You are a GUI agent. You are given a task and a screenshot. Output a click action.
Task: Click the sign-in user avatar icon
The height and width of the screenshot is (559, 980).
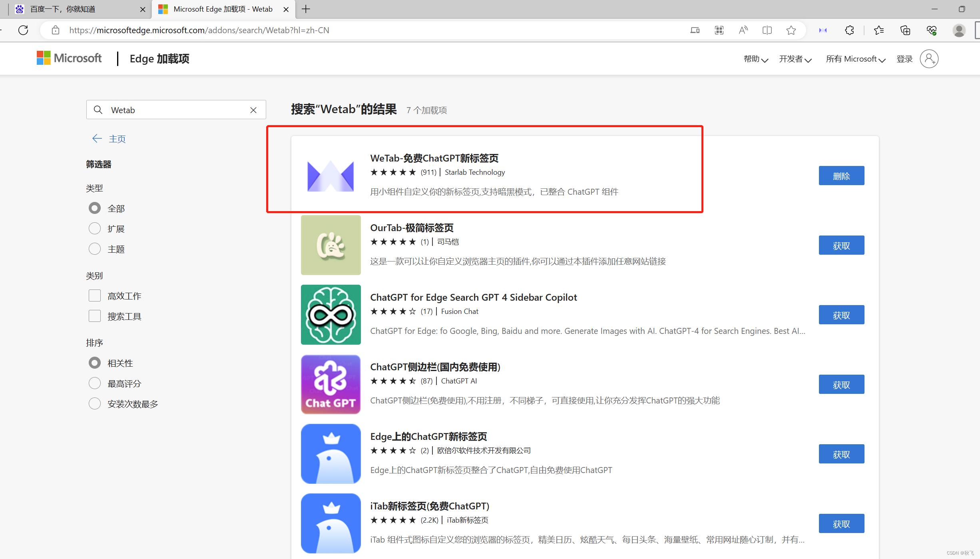click(x=929, y=59)
